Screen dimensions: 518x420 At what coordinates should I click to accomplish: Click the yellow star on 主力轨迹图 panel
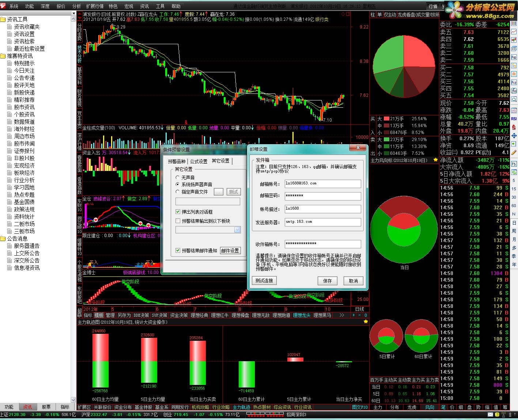click(x=366, y=322)
